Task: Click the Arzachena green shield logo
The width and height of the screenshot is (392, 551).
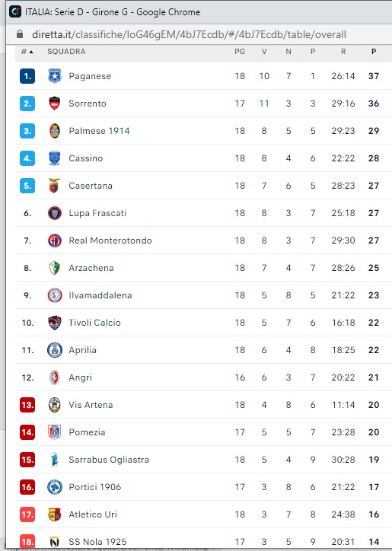Action: click(55, 268)
